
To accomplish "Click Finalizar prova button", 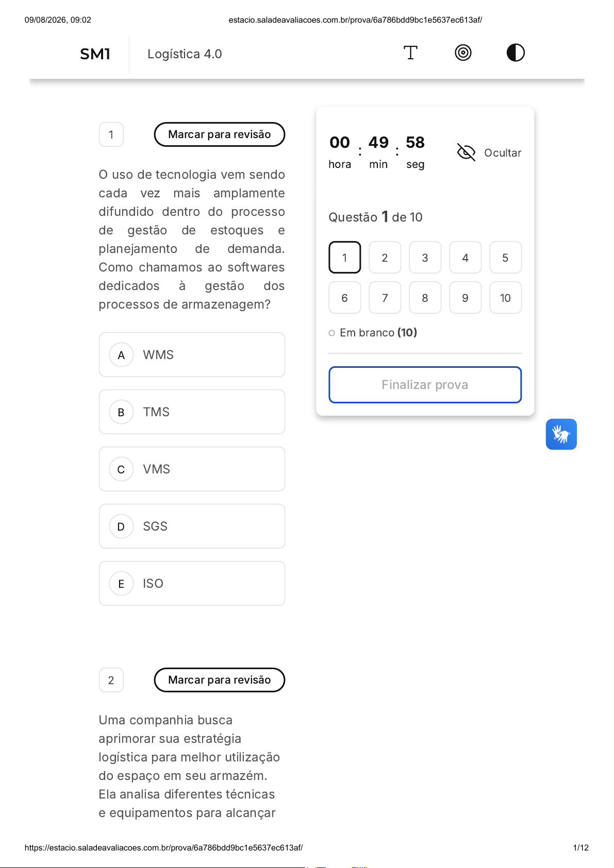I will 425,385.
